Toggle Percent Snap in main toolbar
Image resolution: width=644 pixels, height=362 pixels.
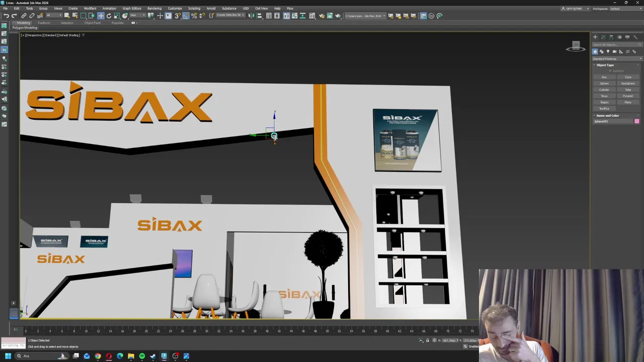(x=194, y=16)
